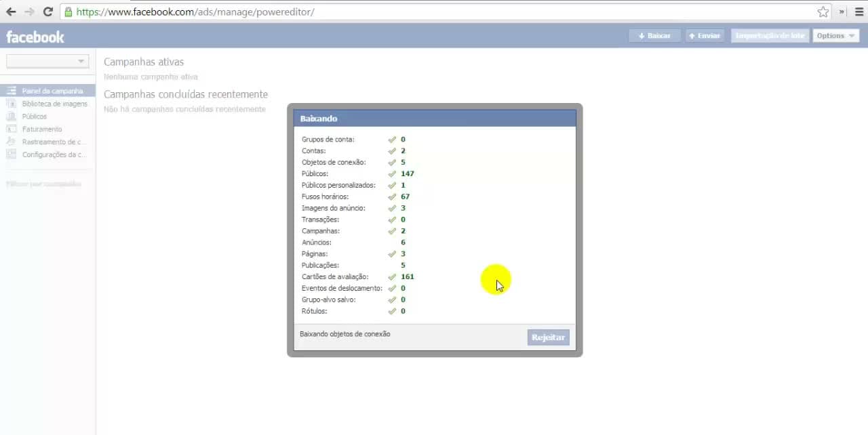
Task: Click the Fusos horários count 67
Action: click(405, 197)
